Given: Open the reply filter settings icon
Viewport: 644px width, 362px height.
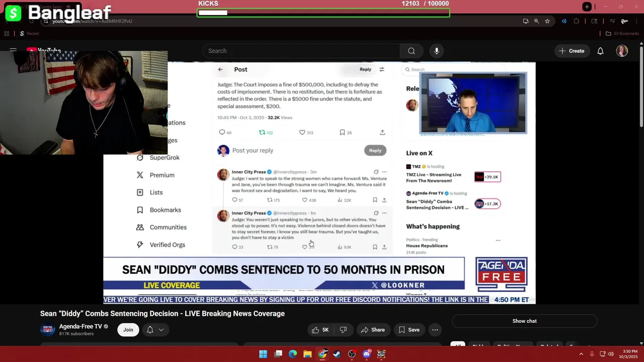Looking at the screenshot, I should point(382,69).
